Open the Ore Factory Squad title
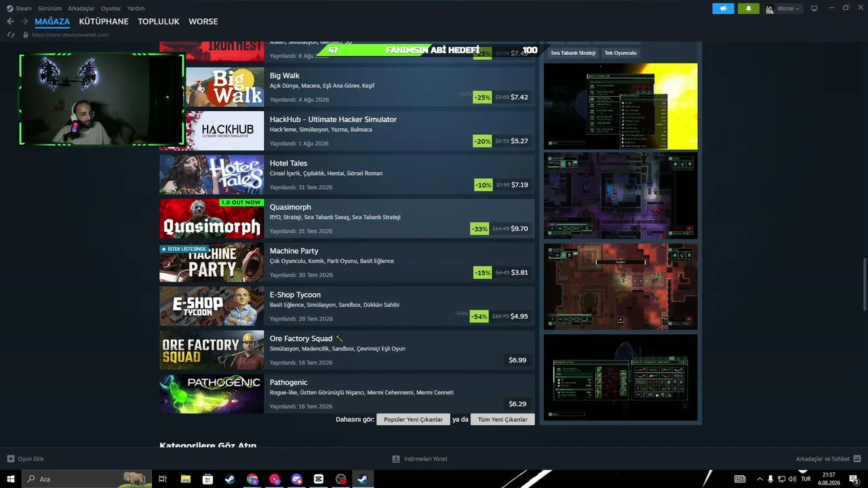 301,339
